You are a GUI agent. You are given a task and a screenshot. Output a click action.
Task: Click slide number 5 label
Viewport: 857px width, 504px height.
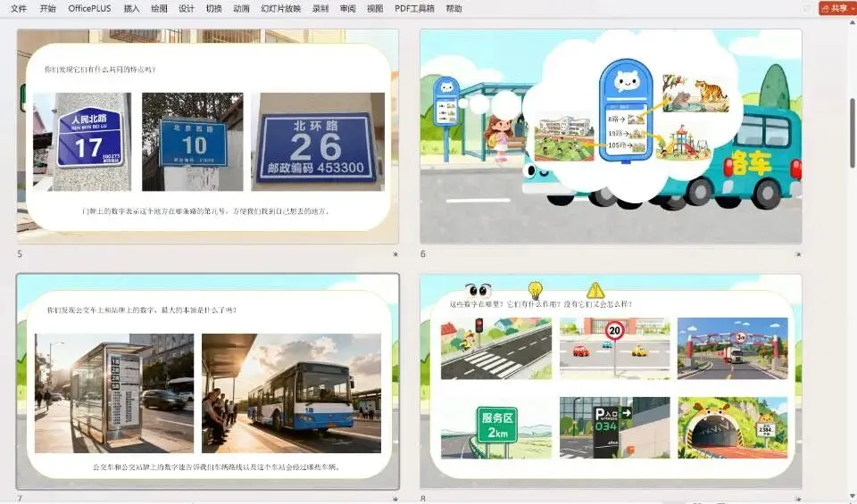pos(20,254)
